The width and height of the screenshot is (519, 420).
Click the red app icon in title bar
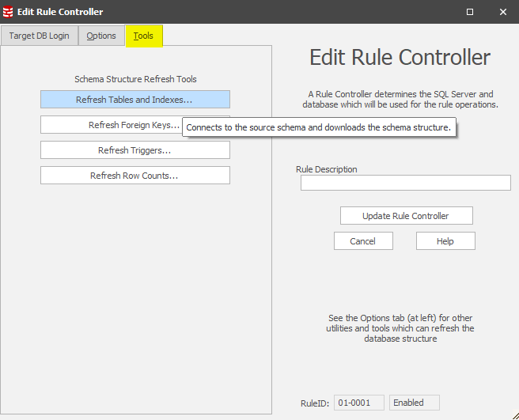tap(9, 12)
